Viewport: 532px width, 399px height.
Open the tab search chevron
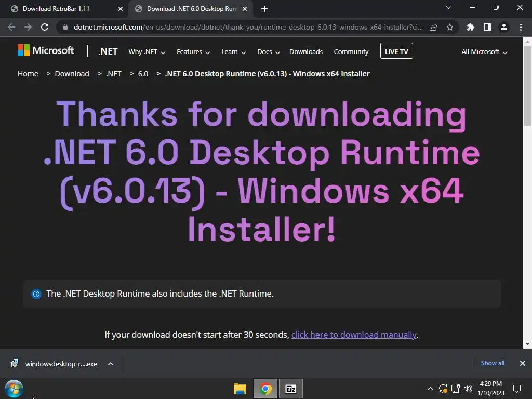tap(448, 7)
